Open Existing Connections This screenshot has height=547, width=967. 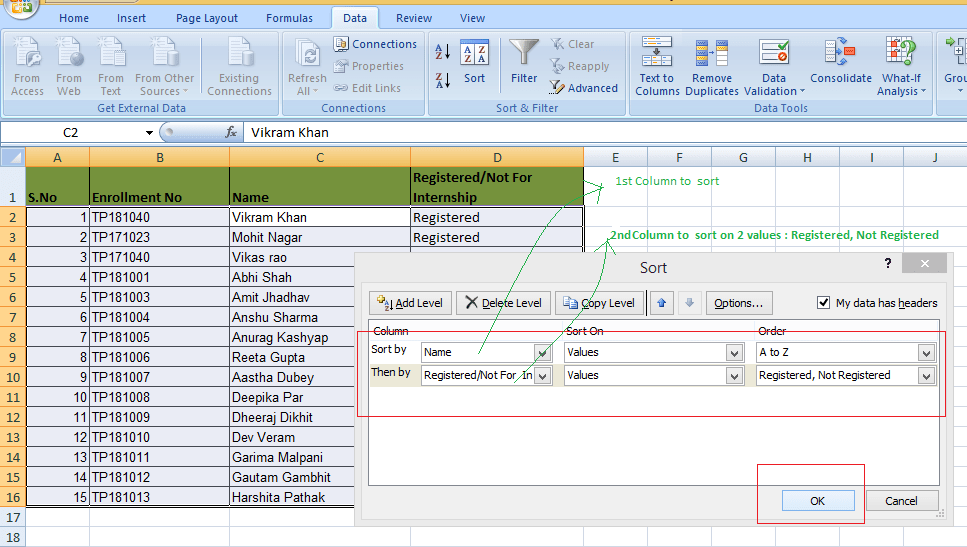[239, 66]
